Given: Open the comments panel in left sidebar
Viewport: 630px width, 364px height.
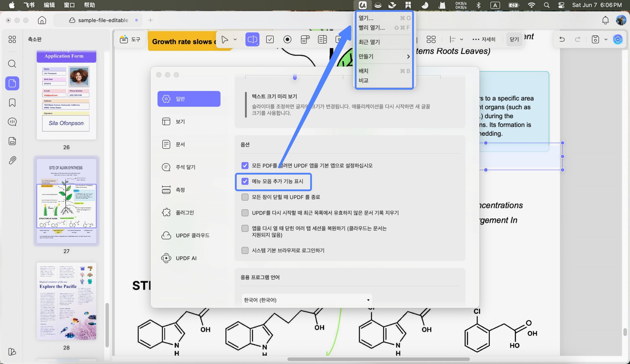Looking at the screenshot, I should pyautogui.click(x=12, y=122).
